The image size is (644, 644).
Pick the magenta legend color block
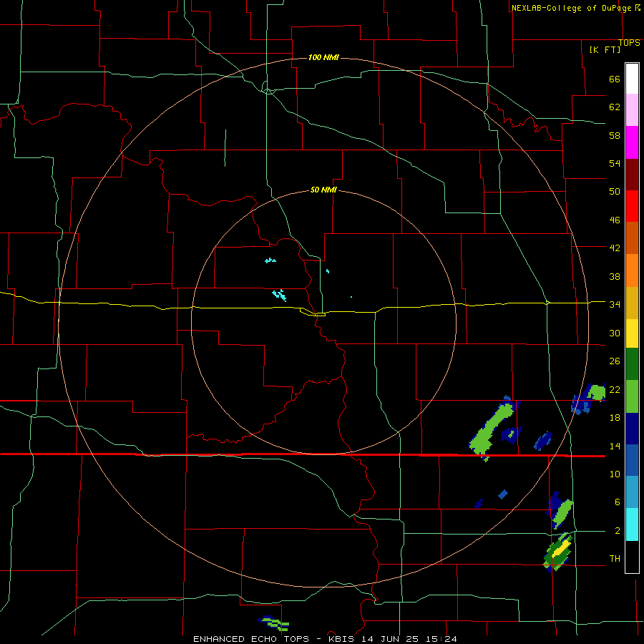[632, 142]
